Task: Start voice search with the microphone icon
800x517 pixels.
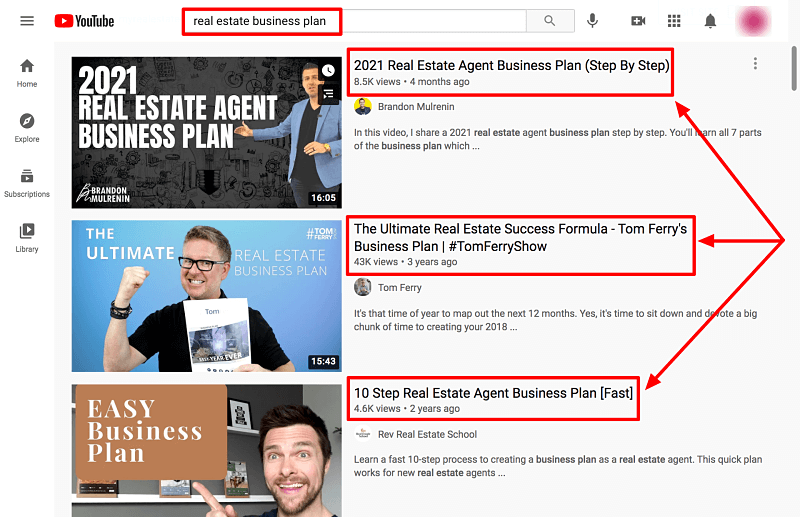Action: (592, 21)
